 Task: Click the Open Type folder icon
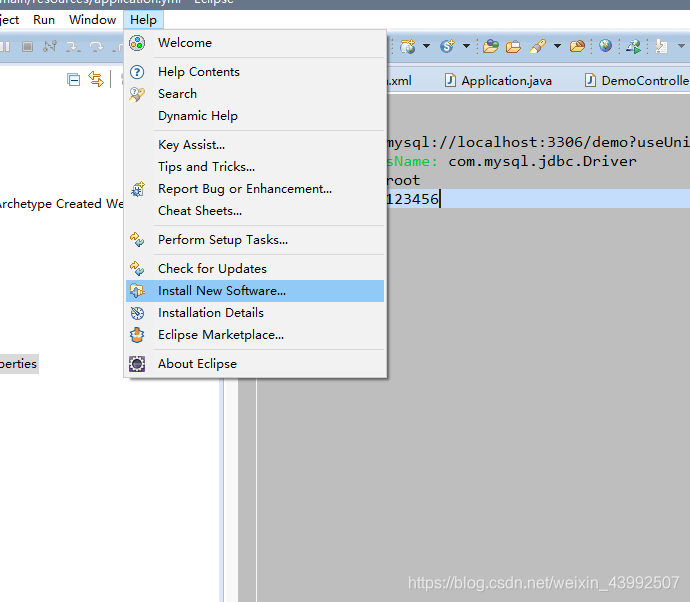[491, 46]
